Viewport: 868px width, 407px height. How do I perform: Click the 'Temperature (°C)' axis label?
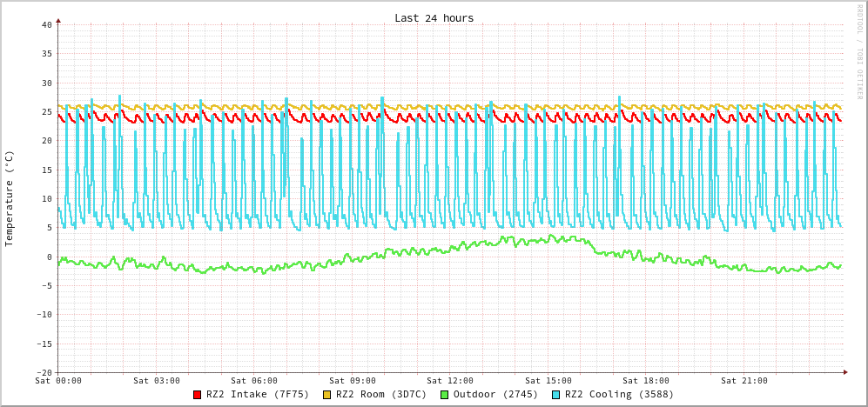click(9, 199)
